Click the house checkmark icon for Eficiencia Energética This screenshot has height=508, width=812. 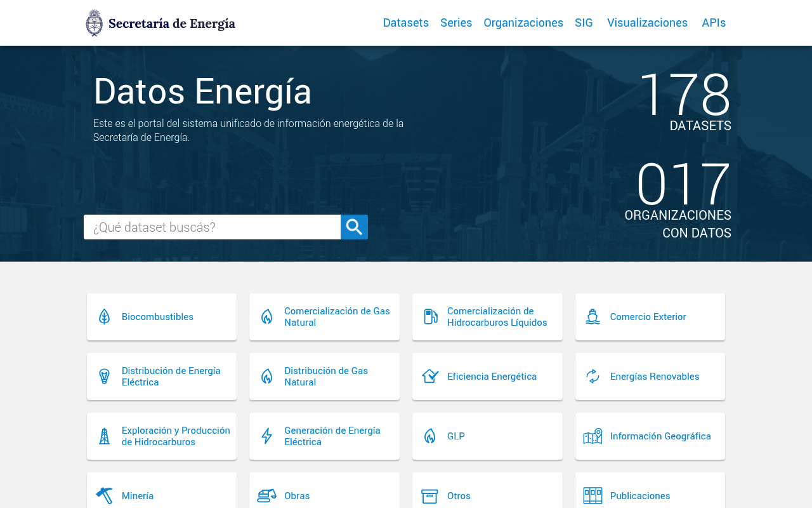[430, 377]
